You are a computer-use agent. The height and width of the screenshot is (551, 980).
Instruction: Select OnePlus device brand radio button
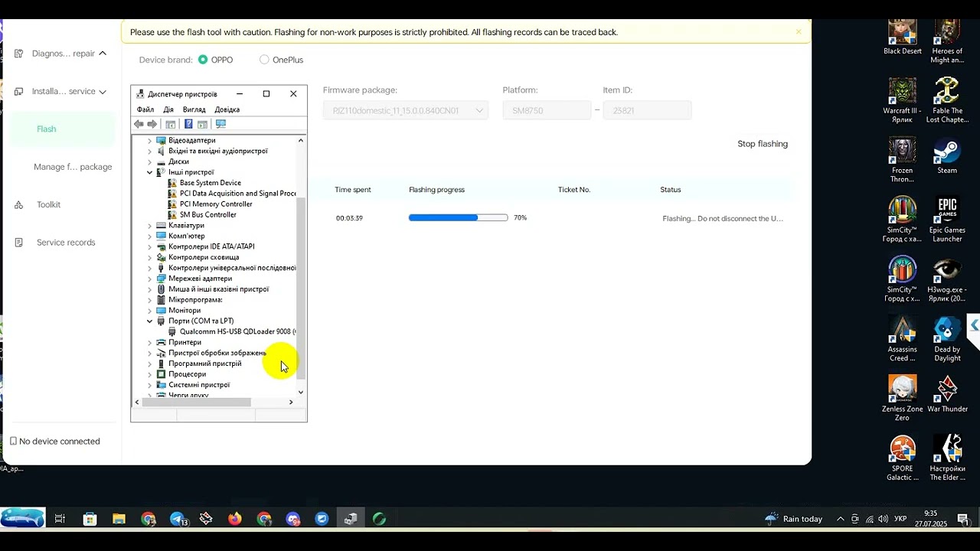(x=264, y=60)
